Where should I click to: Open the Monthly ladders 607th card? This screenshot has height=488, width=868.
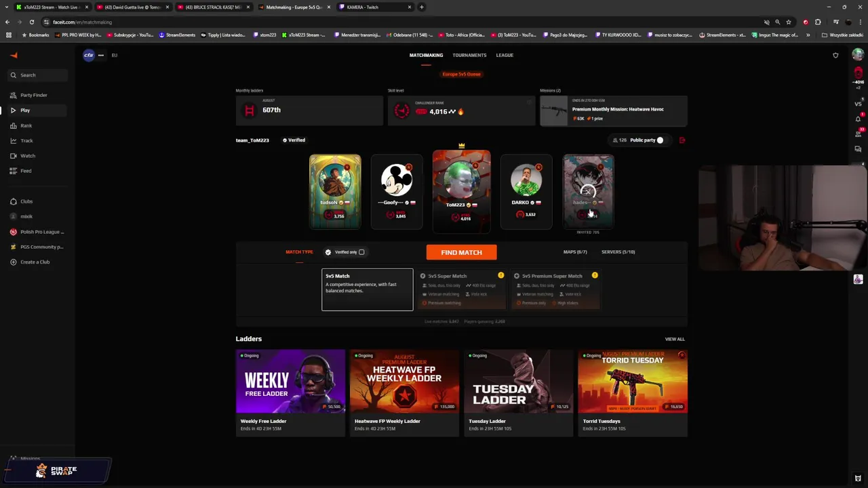tap(309, 110)
